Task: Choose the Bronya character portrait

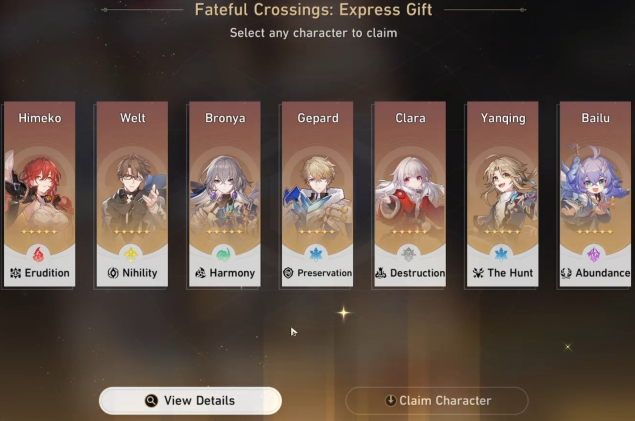Action: (225, 192)
